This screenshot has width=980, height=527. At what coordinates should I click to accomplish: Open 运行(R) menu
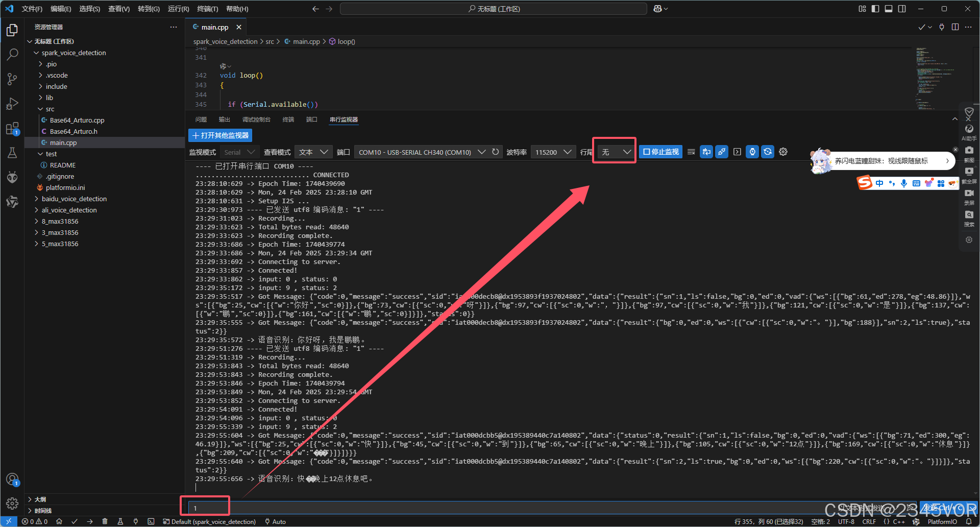(178, 9)
